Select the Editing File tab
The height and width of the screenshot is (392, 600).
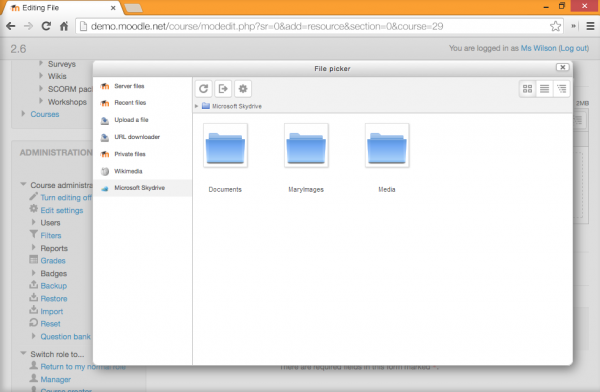click(x=61, y=8)
